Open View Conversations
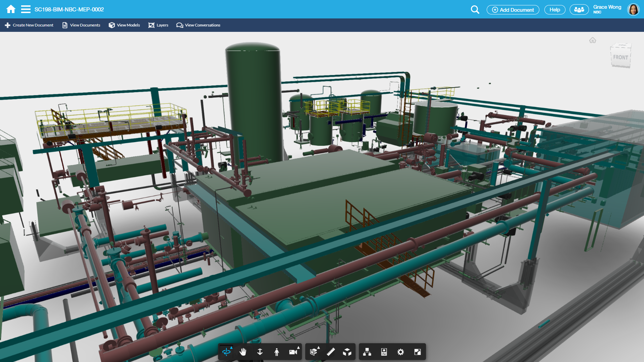The height and width of the screenshot is (362, 644). click(x=198, y=25)
